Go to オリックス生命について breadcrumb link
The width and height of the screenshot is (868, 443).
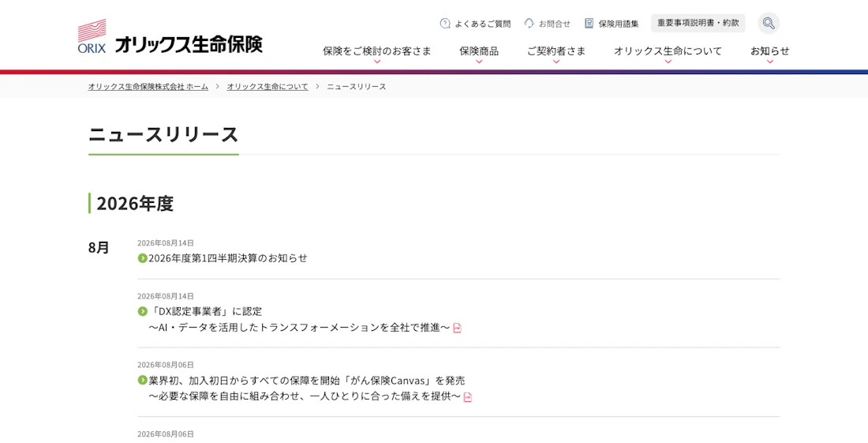tap(268, 86)
